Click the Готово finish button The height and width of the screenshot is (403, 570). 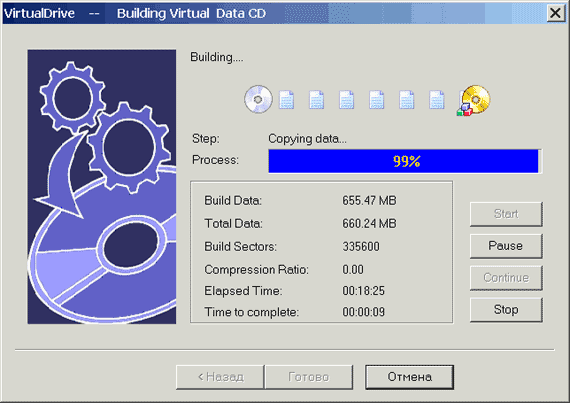309,377
